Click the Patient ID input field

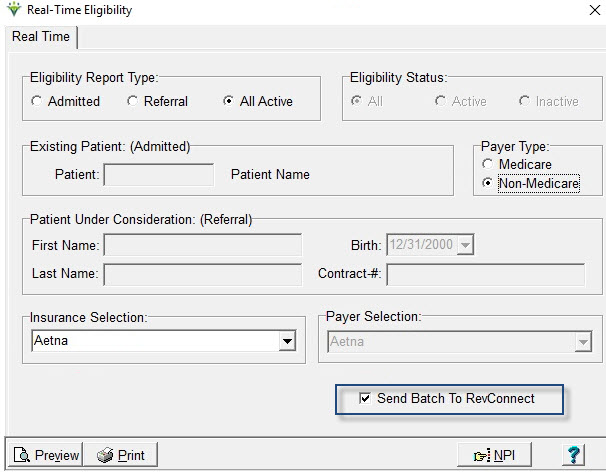click(159, 175)
